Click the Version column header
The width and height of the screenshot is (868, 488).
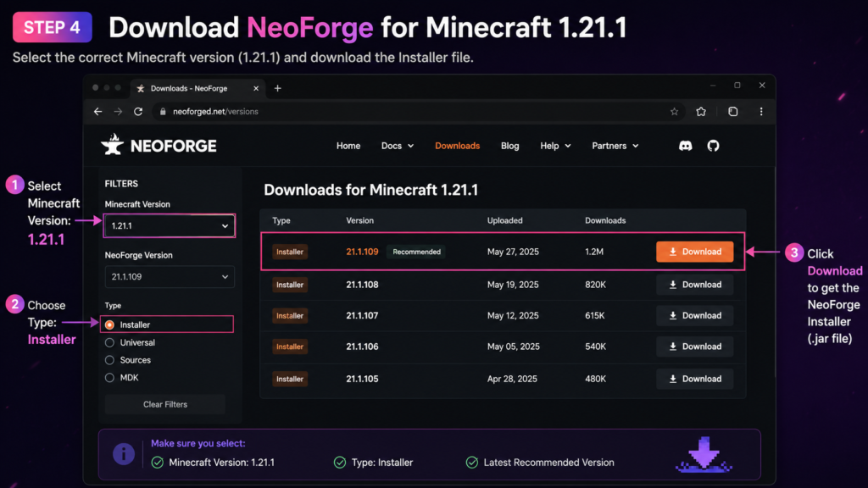359,221
